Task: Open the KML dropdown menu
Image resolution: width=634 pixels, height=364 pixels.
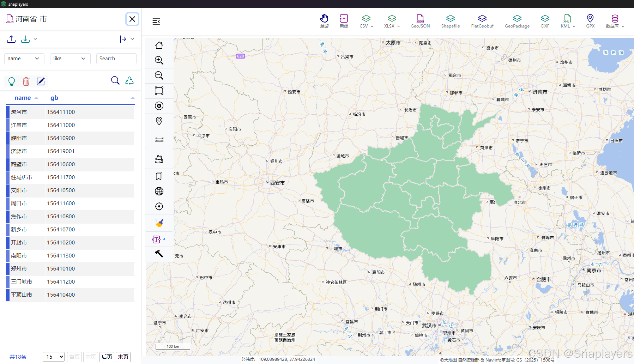Action: click(568, 21)
